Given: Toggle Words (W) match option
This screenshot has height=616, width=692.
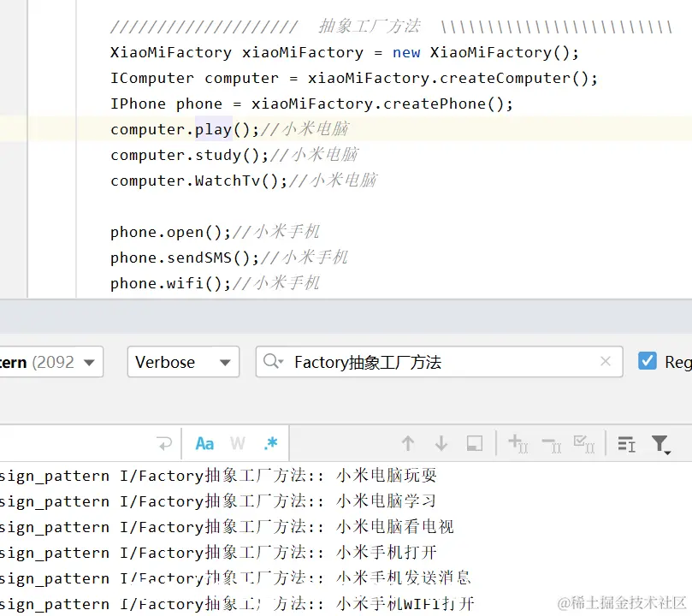Looking at the screenshot, I should tap(238, 443).
